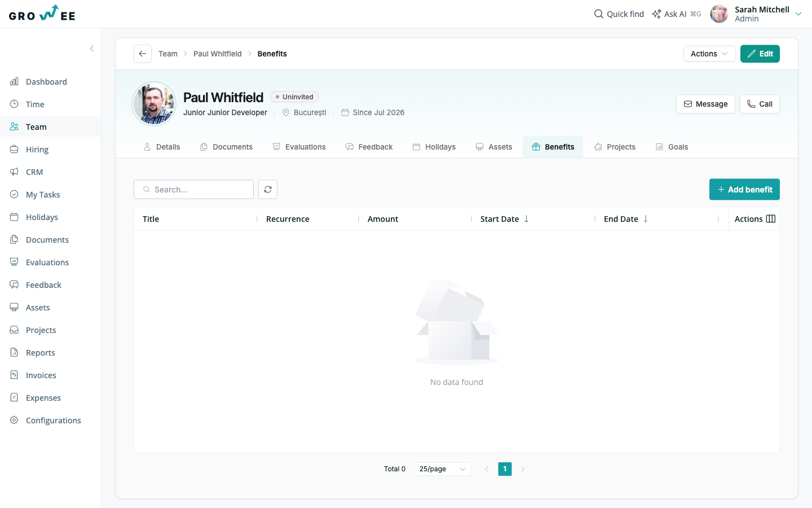Open the CRM megaphone icon

click(x=14, y=172)
